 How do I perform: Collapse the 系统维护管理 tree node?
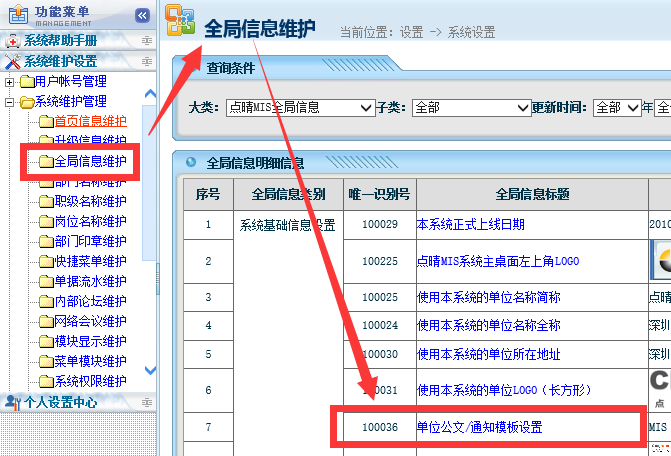10,102
